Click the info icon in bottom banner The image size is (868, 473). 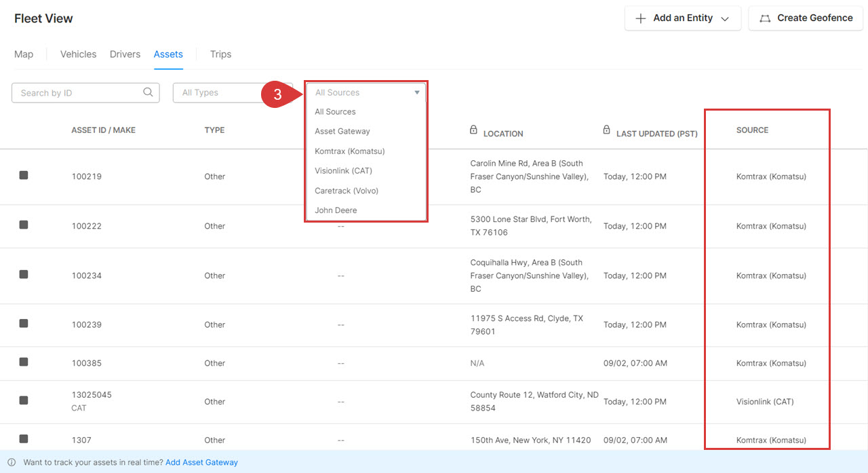click(12, 462)
